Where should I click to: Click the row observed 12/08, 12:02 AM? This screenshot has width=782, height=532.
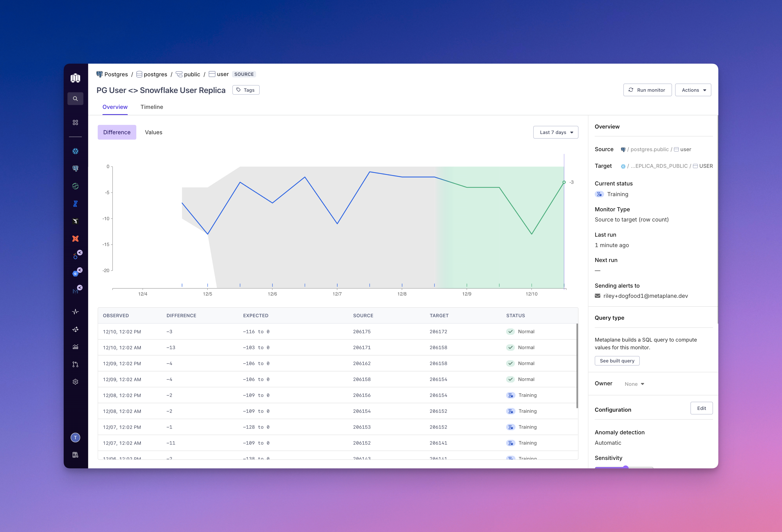pyautogui.click(x=337, y=411)
